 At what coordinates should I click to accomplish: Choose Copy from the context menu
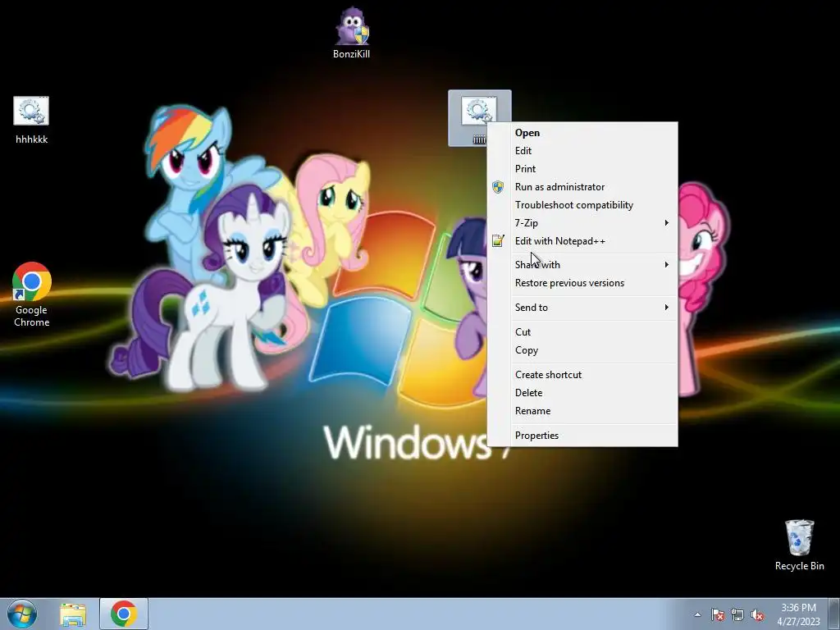click(x=583, y=350)
